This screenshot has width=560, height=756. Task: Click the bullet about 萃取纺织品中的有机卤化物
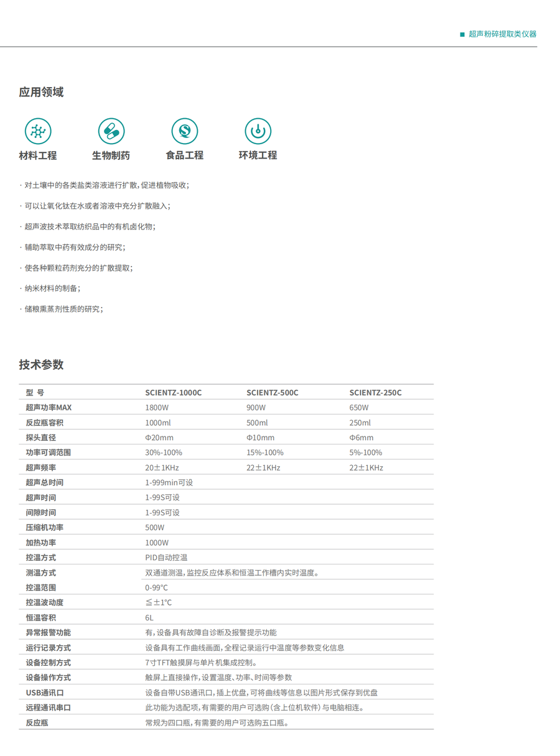pyautogui.click(x=87, y=226)
